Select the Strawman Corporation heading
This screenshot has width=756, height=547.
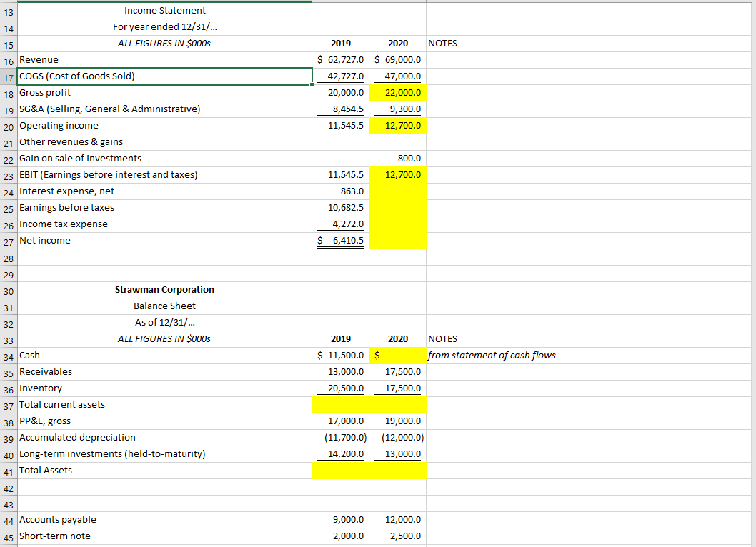click(x=164, y=289)
